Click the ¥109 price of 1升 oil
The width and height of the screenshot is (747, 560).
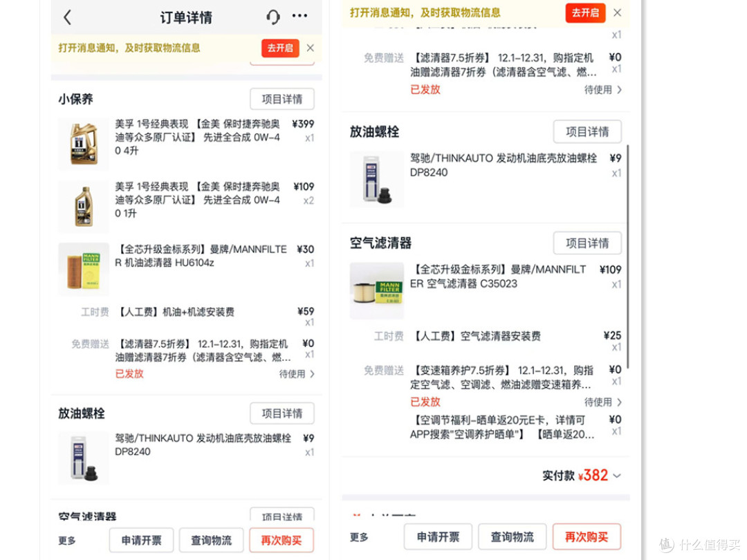click(304, 187)
